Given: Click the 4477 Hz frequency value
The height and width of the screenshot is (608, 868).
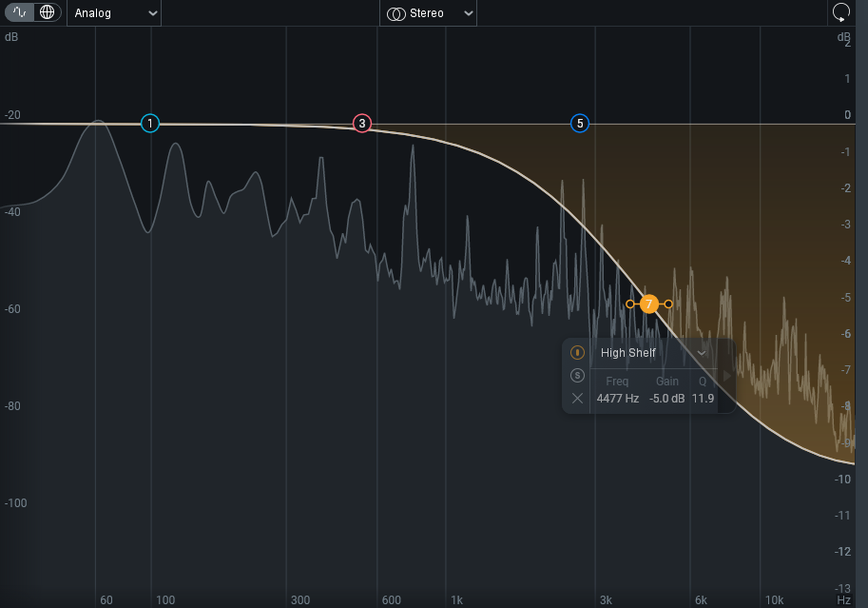Looking at the screenshot, I should click(618, 399).
